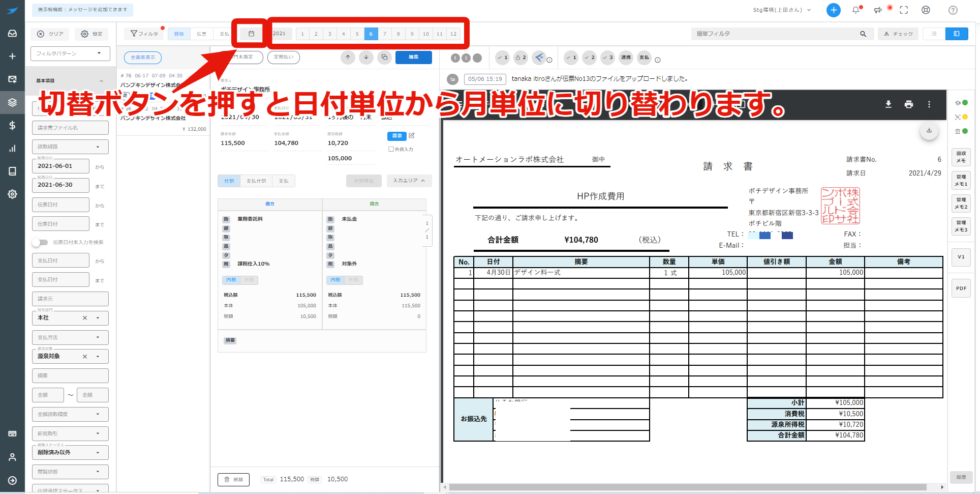Select 内税 in the 借方 column
The height and width of the screenshot is (494, 980).
[x=231, y=280]
